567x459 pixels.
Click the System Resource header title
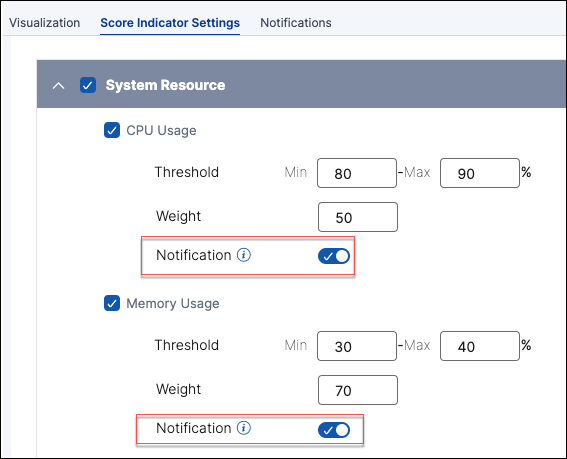[x=165, y=85]
